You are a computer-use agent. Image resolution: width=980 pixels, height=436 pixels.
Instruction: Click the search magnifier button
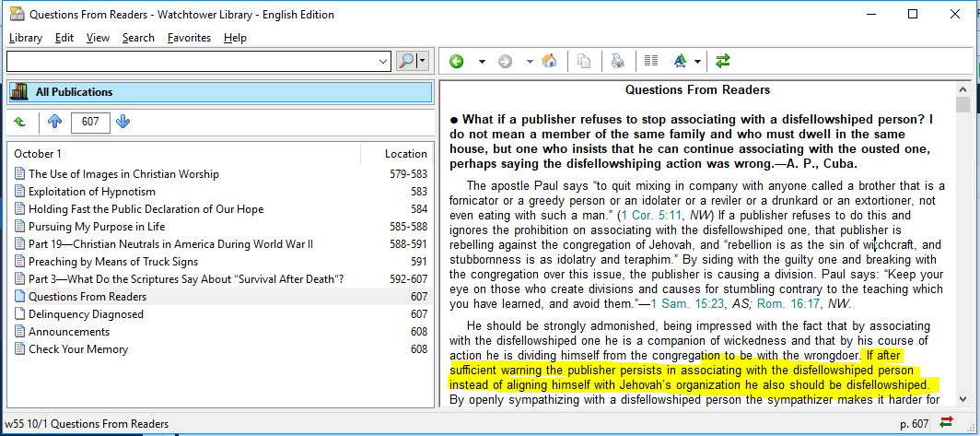pyautogui.click(x=406, y=61)
